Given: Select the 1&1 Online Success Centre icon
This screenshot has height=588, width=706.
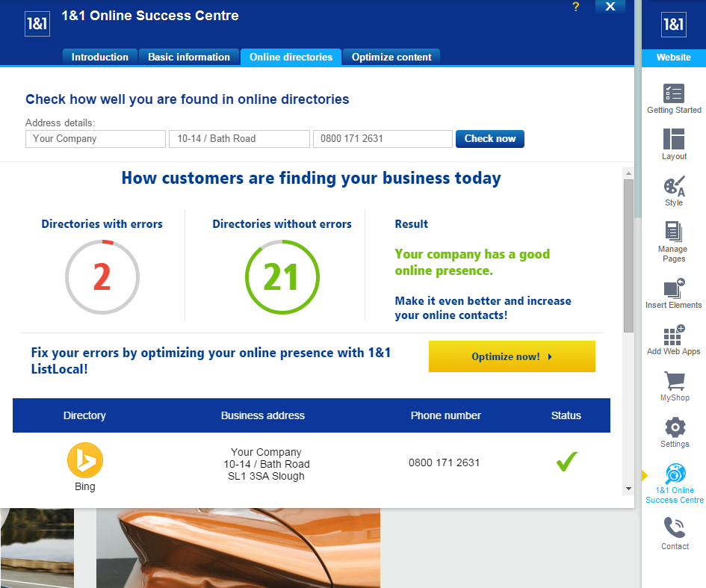Looking at the screenshot, I should tap(673, 474).
